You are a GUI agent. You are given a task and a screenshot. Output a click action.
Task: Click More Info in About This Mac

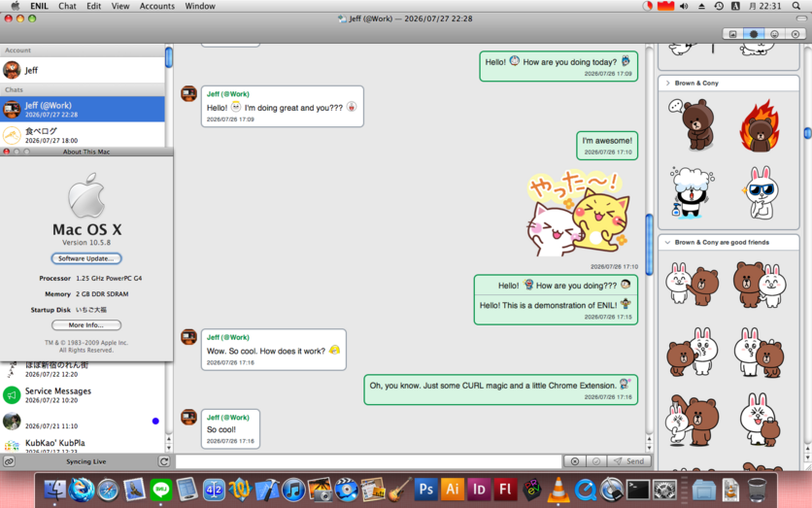(86, 325)
